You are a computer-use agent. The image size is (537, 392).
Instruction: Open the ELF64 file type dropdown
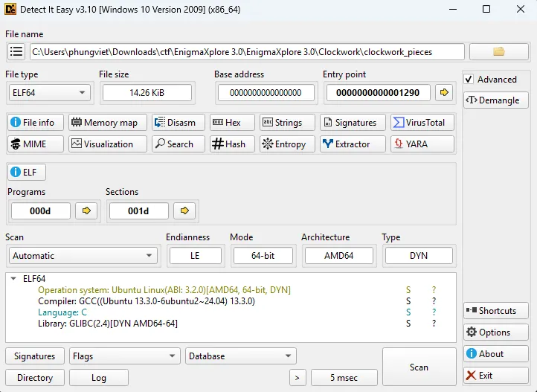pyautogui.click(x=49, y=93)
